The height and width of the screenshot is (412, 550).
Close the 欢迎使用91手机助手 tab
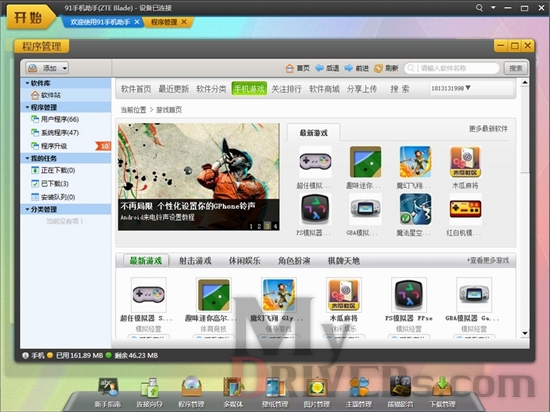[137, 22]
